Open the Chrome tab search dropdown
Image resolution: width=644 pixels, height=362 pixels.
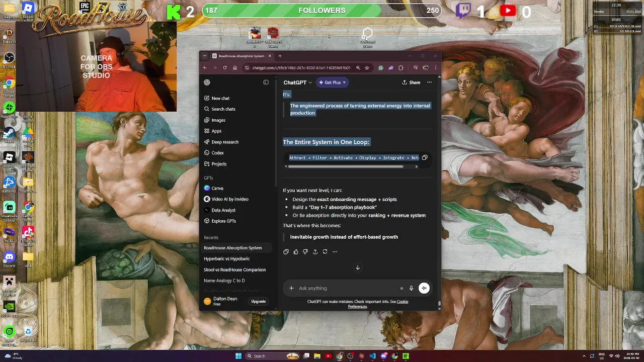coord(204,56)
